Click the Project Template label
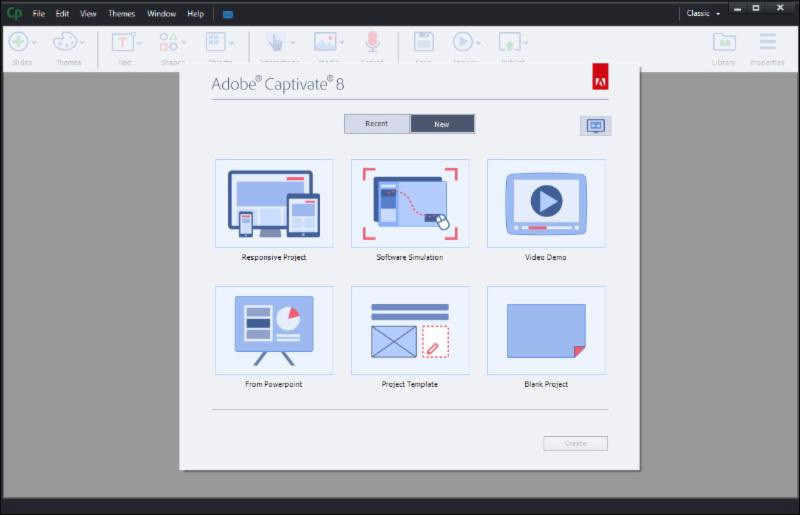 point(410,384)
